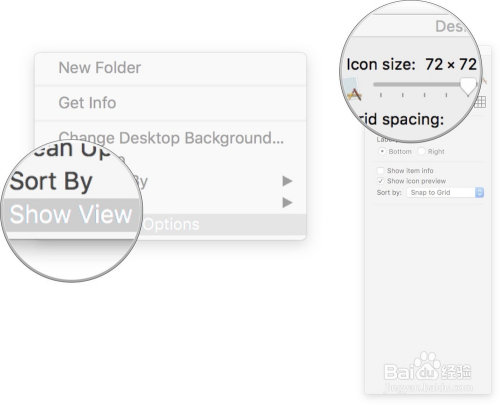
Task: Click the blue arrows on Snap to Grid
Action: [x=479, y=192]
